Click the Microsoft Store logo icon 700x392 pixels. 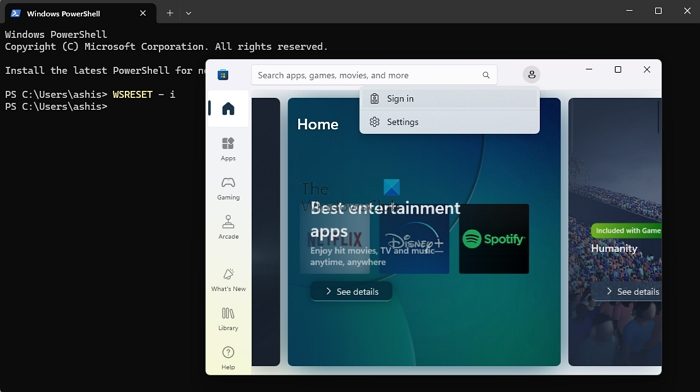coord(223,75)
